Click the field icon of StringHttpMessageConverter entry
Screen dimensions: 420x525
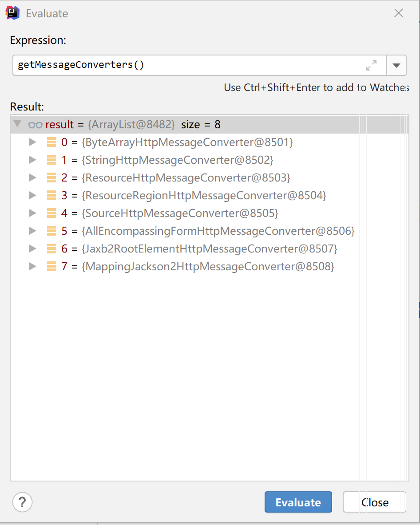(x=52, y=160)
